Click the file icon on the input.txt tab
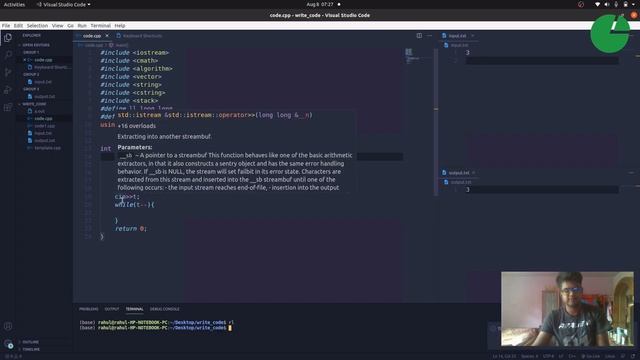The width and height of the screenshot is (640, 360). tap(444, 36)
